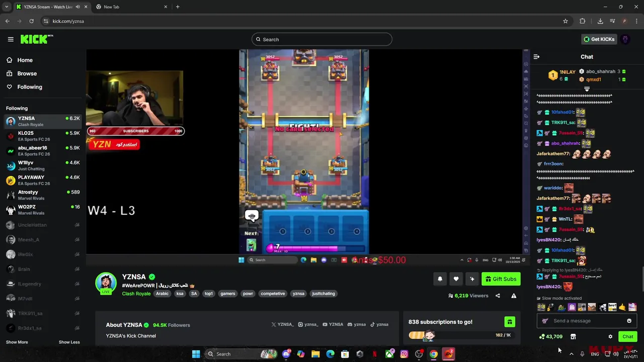Open File Explorer from the taskbar
The height and width of the screenshot is (362, 644).
315,354
